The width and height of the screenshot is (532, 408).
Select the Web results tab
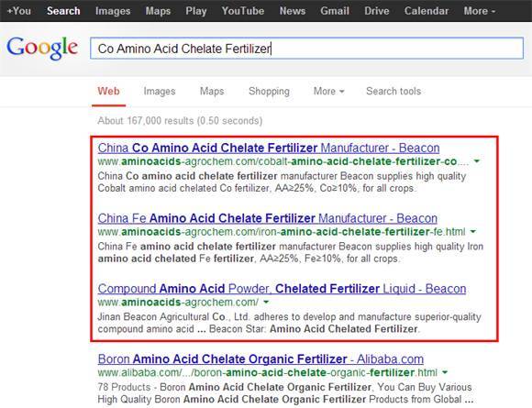[x=108, y=91]
